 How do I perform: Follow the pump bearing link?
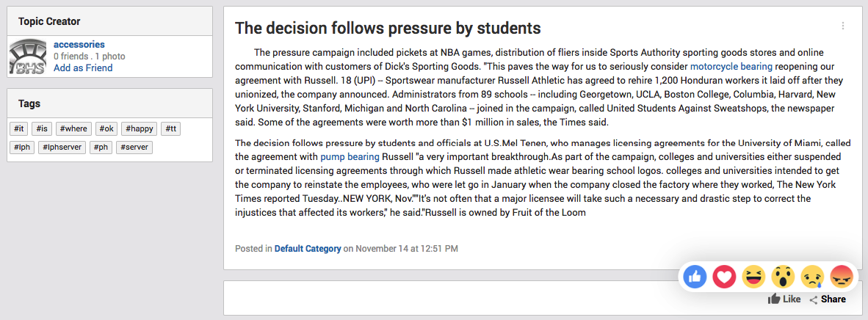point(350,156)
